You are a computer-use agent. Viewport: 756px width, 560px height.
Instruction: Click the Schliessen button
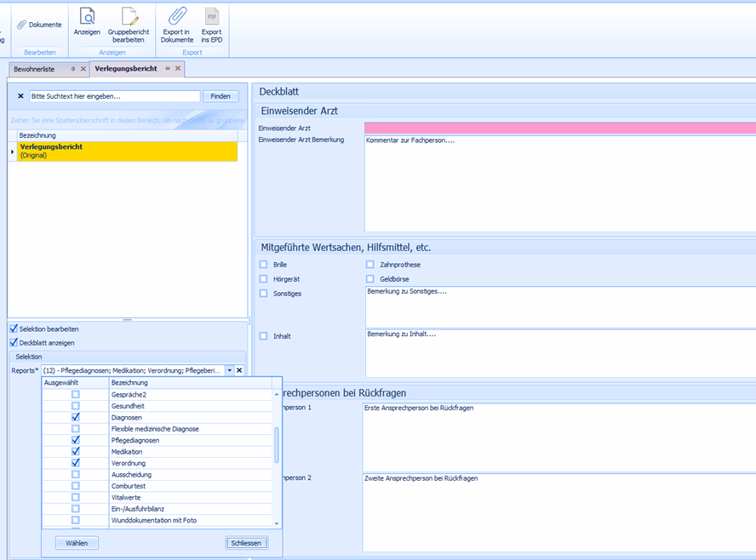click(248, 543)
